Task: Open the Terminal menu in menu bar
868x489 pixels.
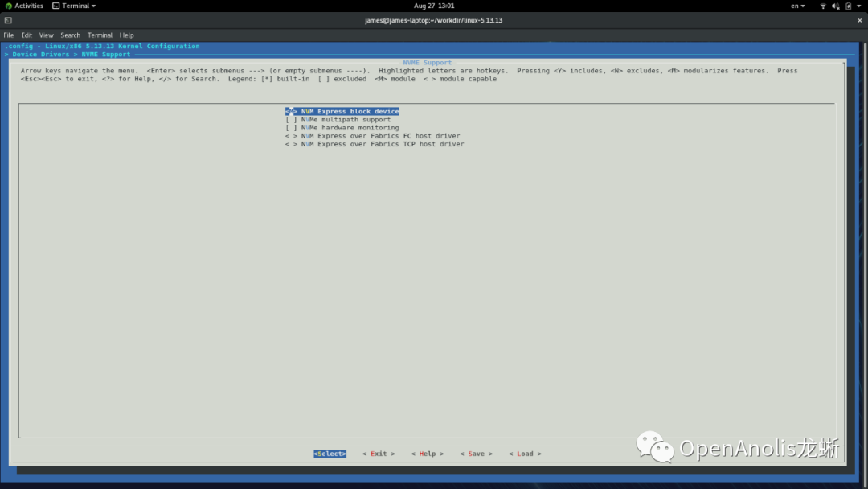Action: tap(100, 35)
